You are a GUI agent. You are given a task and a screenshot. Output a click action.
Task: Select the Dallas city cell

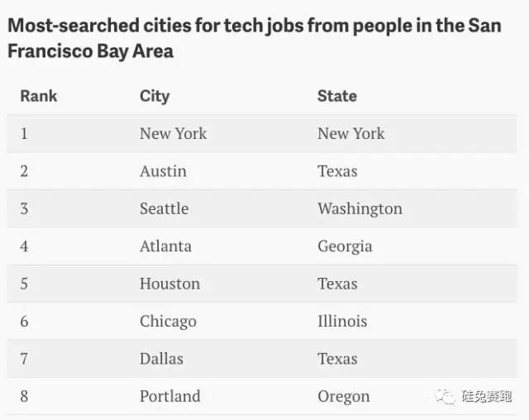[161, 359]
